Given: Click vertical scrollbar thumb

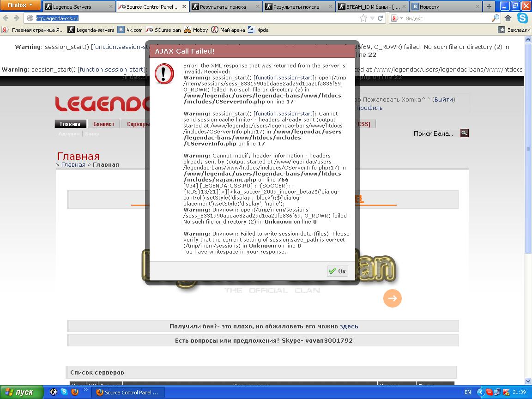Looking at the screenshot, I should tap(528, 148).
